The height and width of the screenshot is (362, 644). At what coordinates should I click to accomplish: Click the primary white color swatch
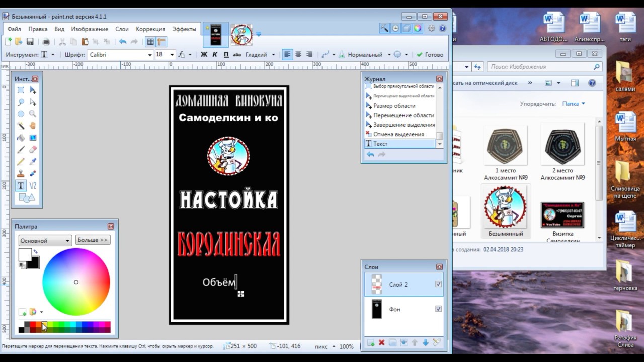(x=25, y=255)
